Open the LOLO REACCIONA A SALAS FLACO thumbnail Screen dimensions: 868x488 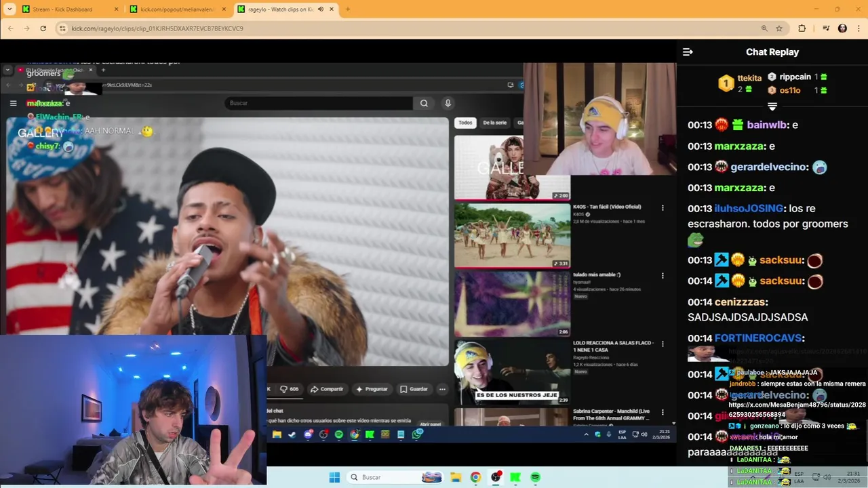tap(512, 371)
